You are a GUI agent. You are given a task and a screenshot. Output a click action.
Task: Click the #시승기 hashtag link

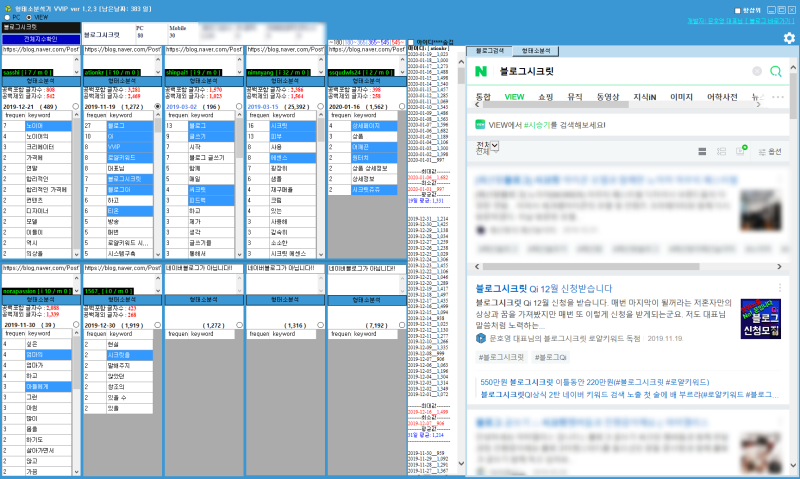(537, 125)
